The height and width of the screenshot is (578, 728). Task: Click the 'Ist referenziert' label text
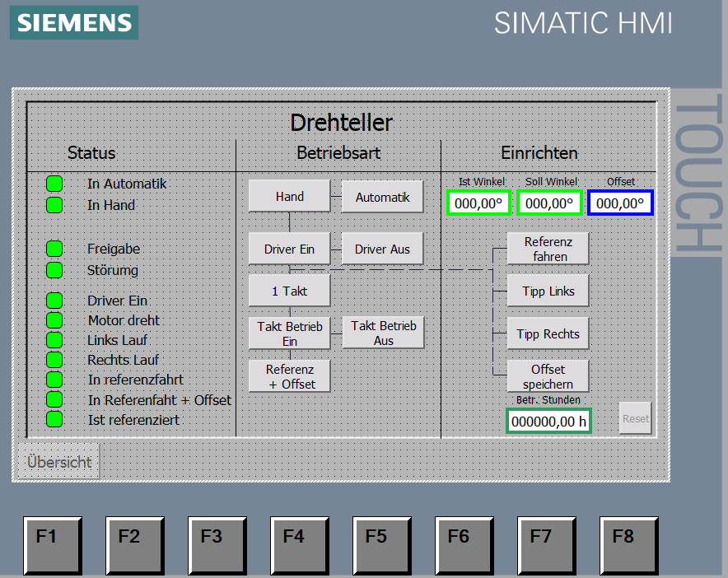coord(133,420)
